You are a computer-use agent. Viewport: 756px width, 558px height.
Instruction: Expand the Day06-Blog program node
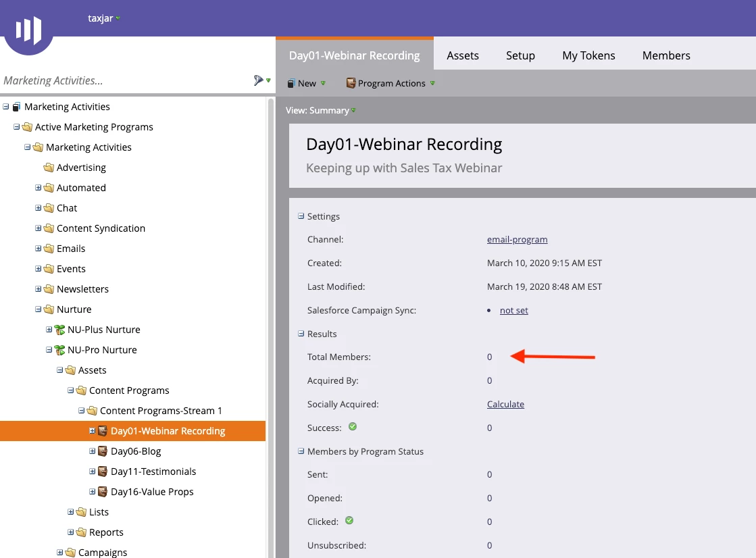click(x=92, y=451)
